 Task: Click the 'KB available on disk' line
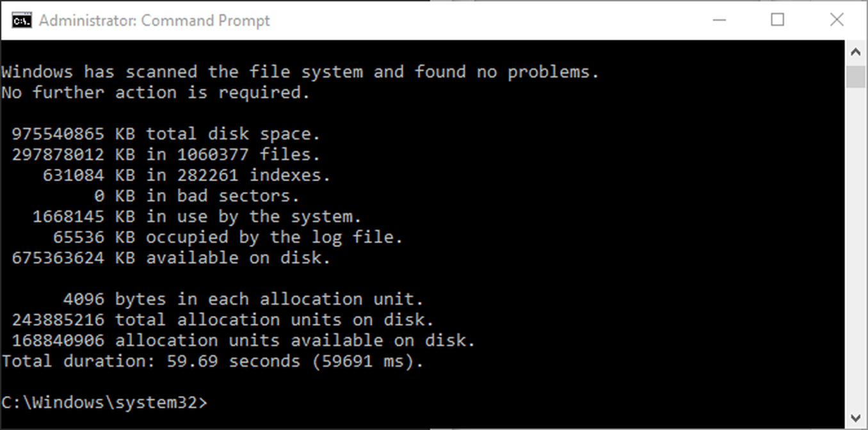tap(171, 258)
